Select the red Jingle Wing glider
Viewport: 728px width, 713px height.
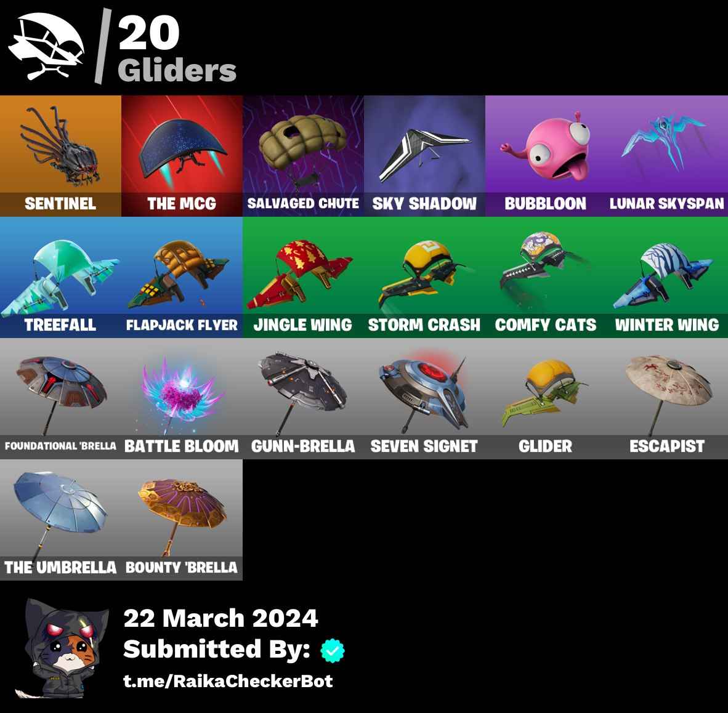pyautogui.click(x=302, y=277)
